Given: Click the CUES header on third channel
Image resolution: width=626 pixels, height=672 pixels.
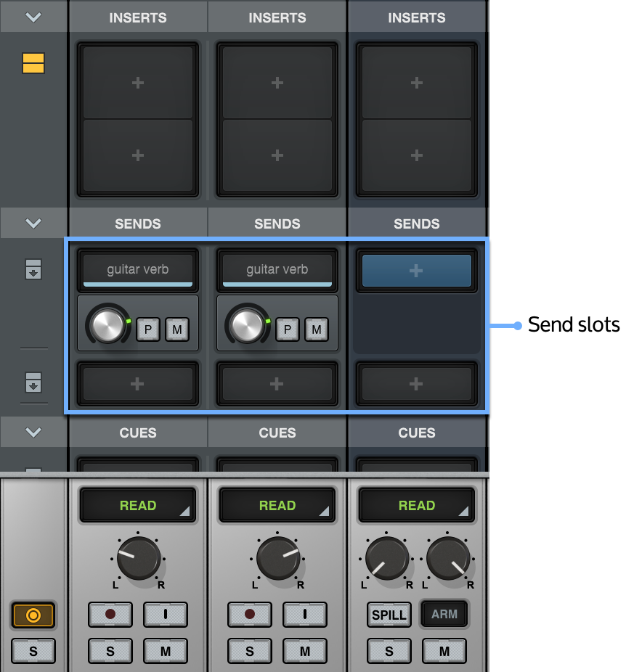Looking at the screenshot, I should point(416,433).
